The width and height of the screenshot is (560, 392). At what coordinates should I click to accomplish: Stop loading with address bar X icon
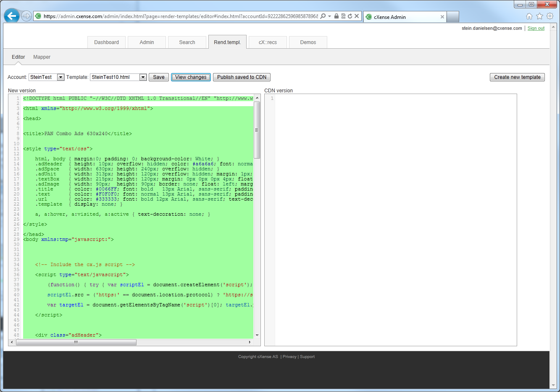click(x=357, y=16)
